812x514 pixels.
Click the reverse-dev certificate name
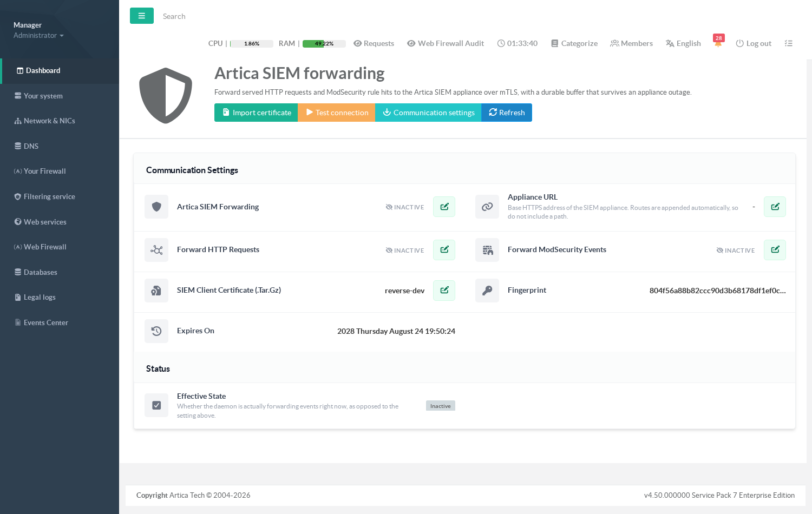click(405, 291)
